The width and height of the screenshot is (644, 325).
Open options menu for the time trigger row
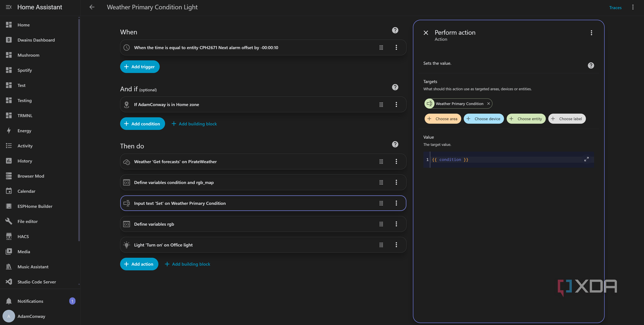pyautogui.click(x=396, y=48)
